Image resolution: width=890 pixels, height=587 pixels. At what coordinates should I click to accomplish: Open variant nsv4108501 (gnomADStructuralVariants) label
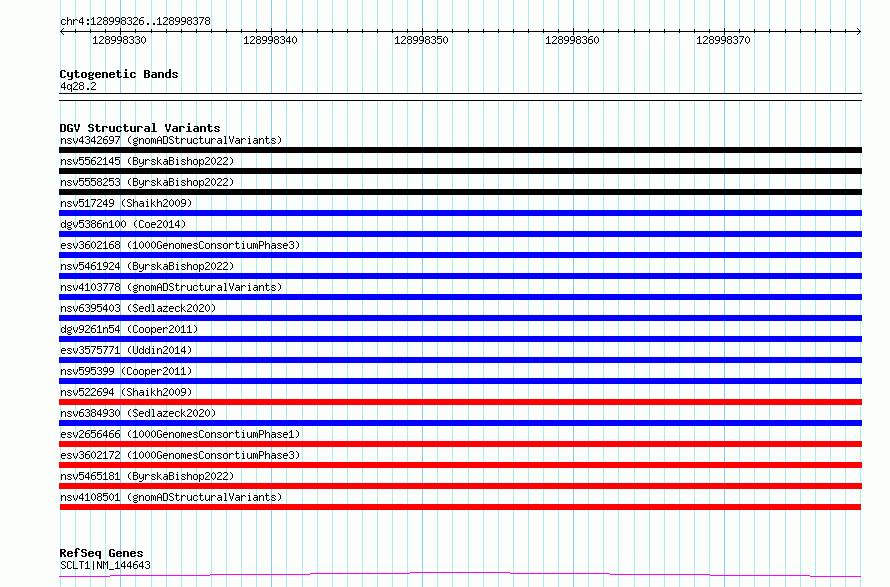click(x=171, y=497)
